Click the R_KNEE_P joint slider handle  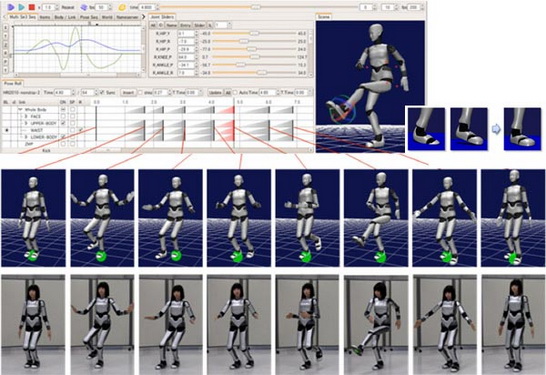(x=255, y=57)
